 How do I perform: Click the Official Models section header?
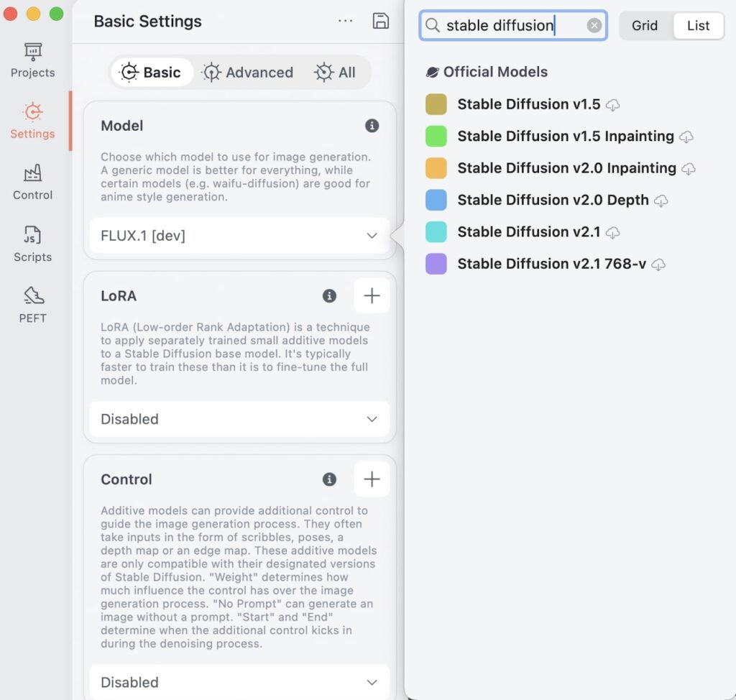(x=495, y=72)
